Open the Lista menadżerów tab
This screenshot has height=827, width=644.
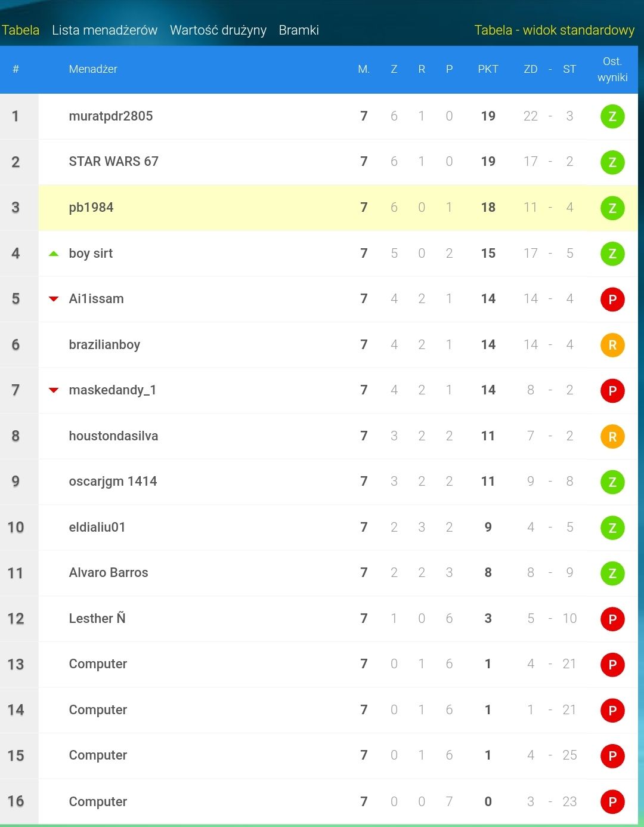click(104, 30)
